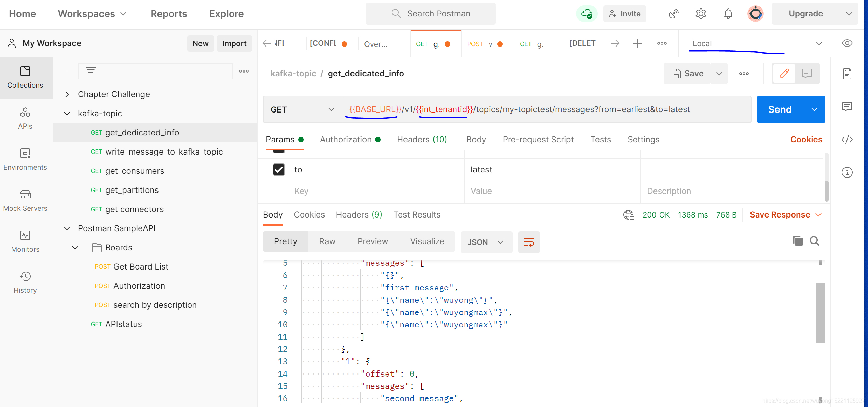
Task: Open the Cookies link
Action: pyautogui.click(x=806, y=140)
